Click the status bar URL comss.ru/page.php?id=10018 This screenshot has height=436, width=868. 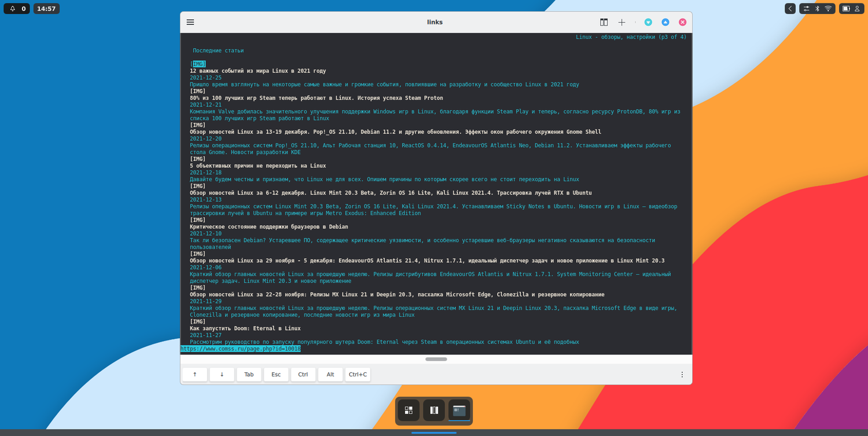click(241, 349)
